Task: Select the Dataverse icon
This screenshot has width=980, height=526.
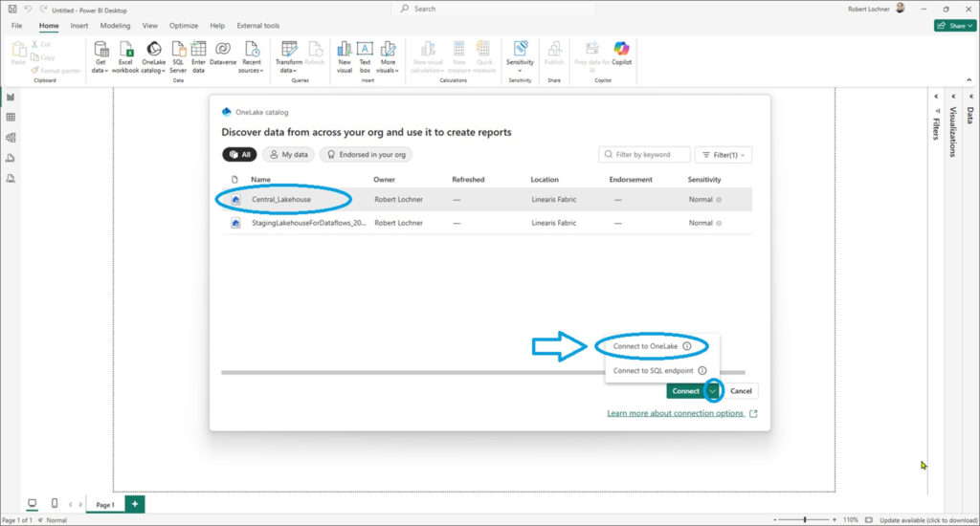Action: click(223, 49)
